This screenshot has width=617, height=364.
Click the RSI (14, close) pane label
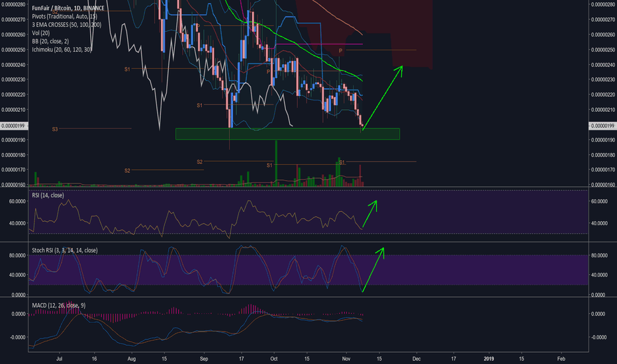click(x=48, y=195)
